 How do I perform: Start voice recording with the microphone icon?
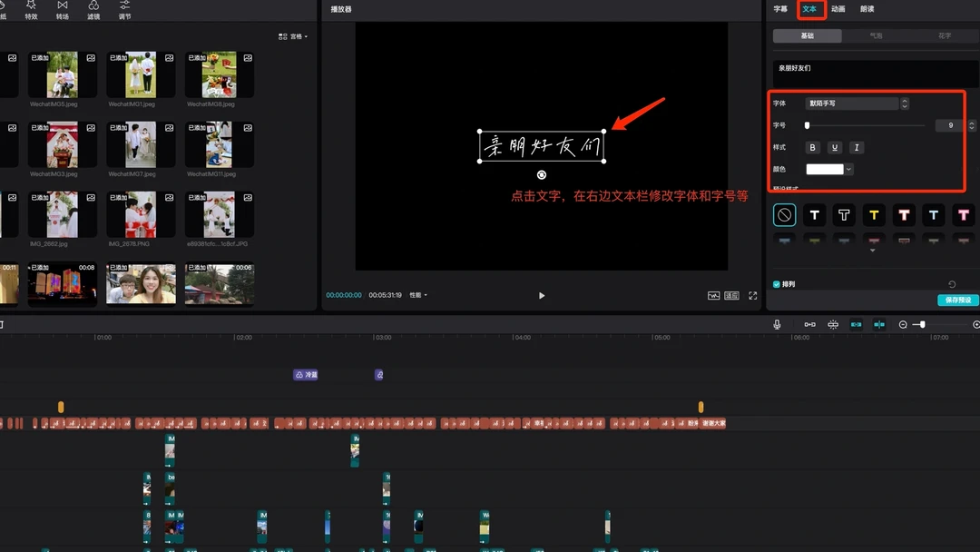(x=777, y=324)
